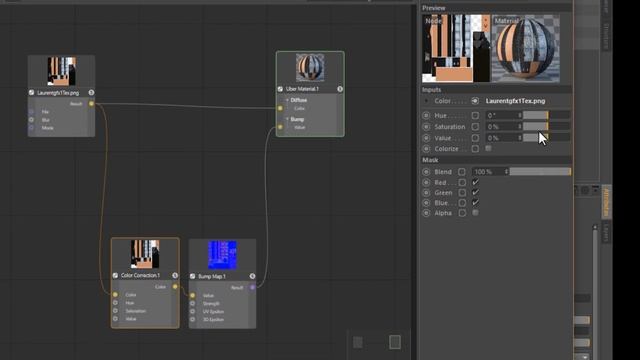The height and width of the screenshot is (360, 640).
Task: Select Bump Value port on Uber Material node
Action: click(x=280, y=127)
